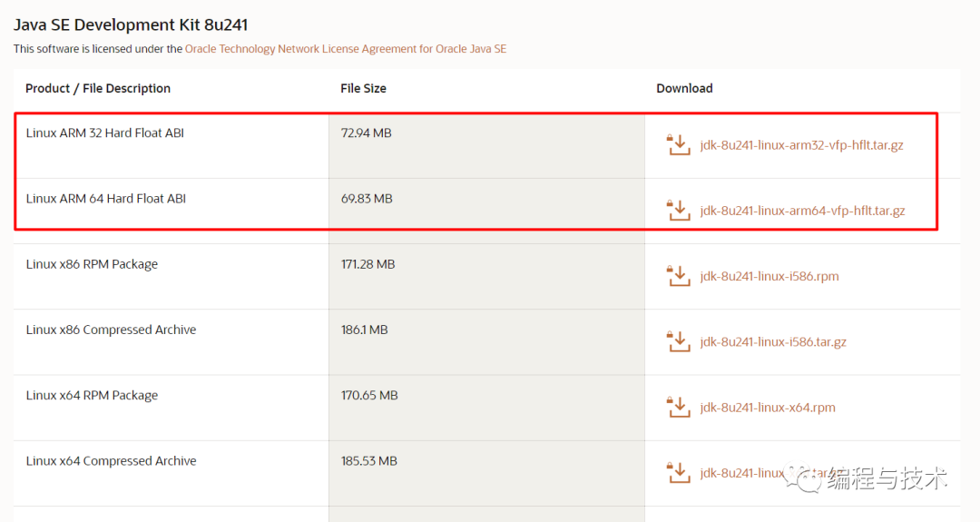Click the Linux x64 Compressed Archive description
This screenshot has width=980, height=522.
tap(111, 460)
